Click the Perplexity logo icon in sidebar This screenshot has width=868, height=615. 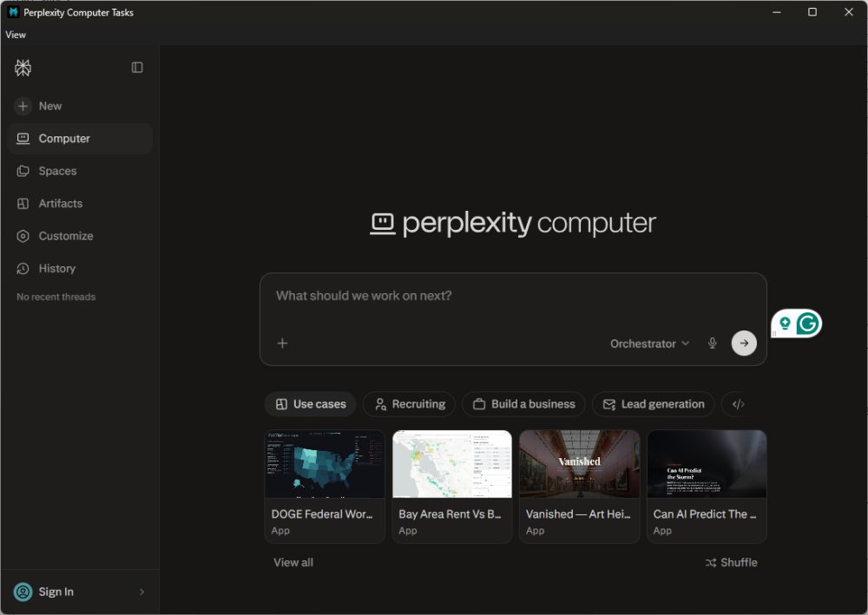pos(23,68)
